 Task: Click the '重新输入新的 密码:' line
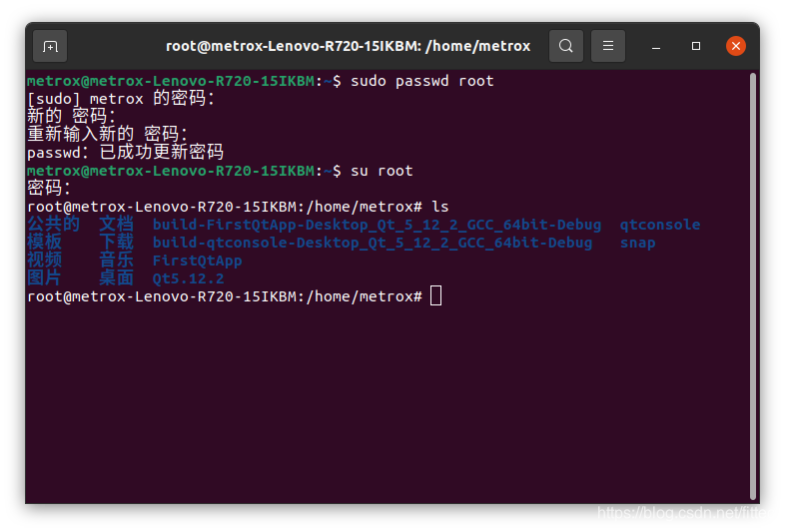(107, 134)
